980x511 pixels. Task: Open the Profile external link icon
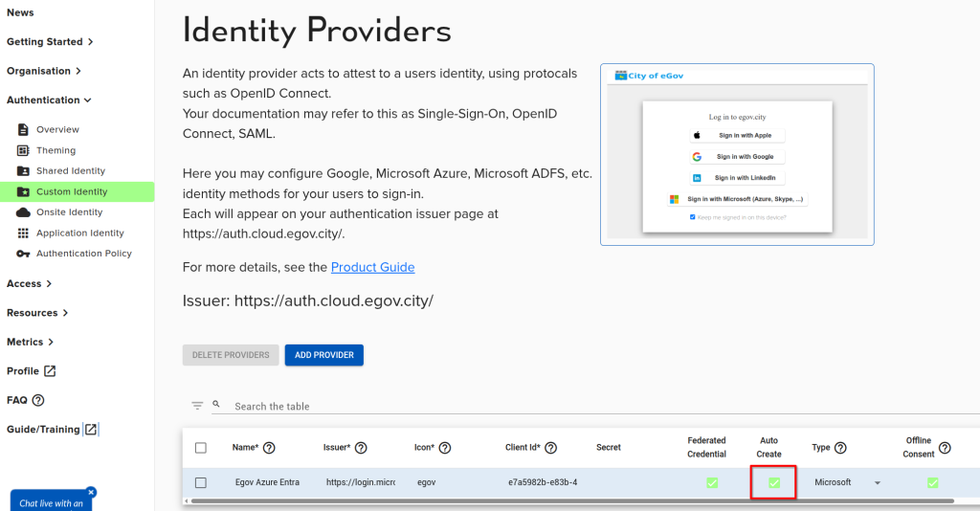[x=50, y=371]
